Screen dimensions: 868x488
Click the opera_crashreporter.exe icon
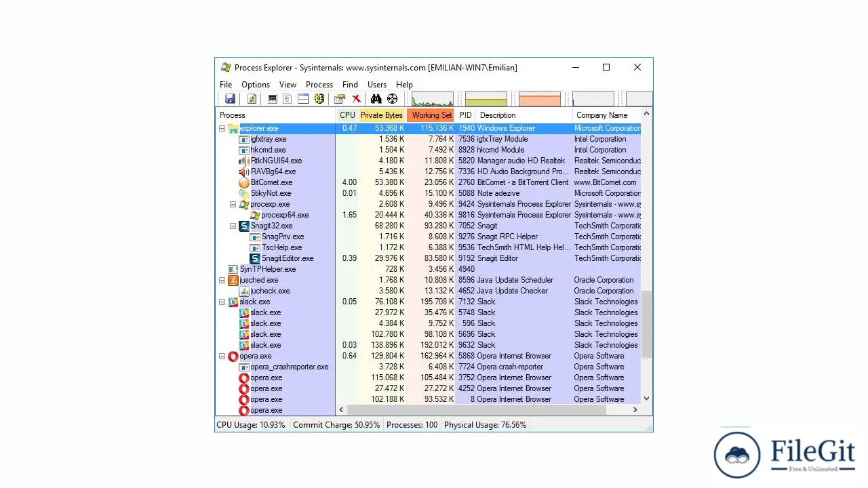pos(244,367)
